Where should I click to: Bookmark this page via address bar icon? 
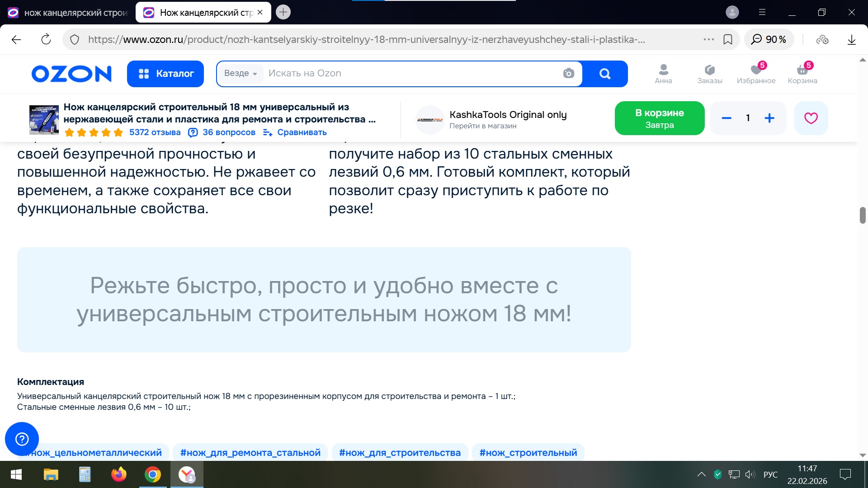click(728, 40)
